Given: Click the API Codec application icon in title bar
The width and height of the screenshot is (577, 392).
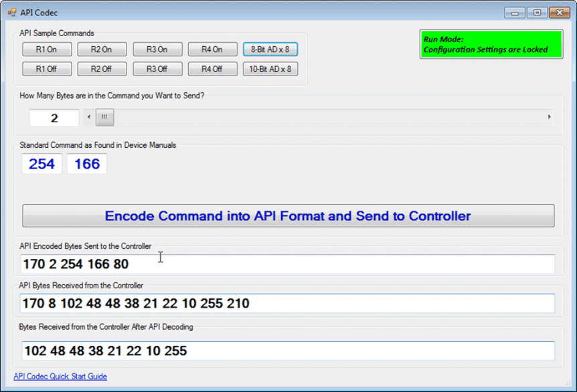Looking at the screenshot, I should click(x=12, y=13).
